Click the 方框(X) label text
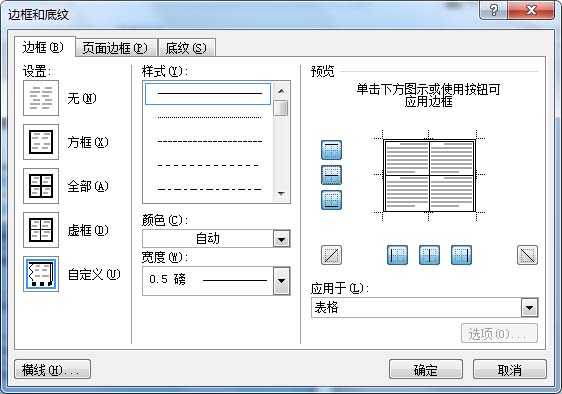The width and height of the screenshot is (562, 394). coord(88,142)
